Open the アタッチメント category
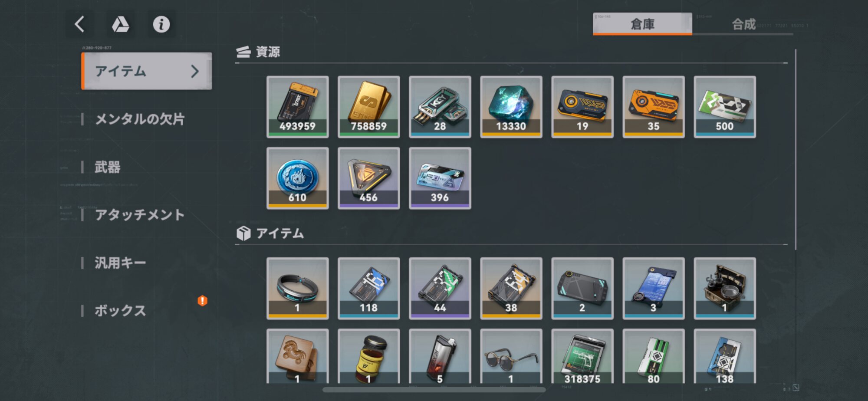This screenshot has width=868, height=401. pos(140,214)
